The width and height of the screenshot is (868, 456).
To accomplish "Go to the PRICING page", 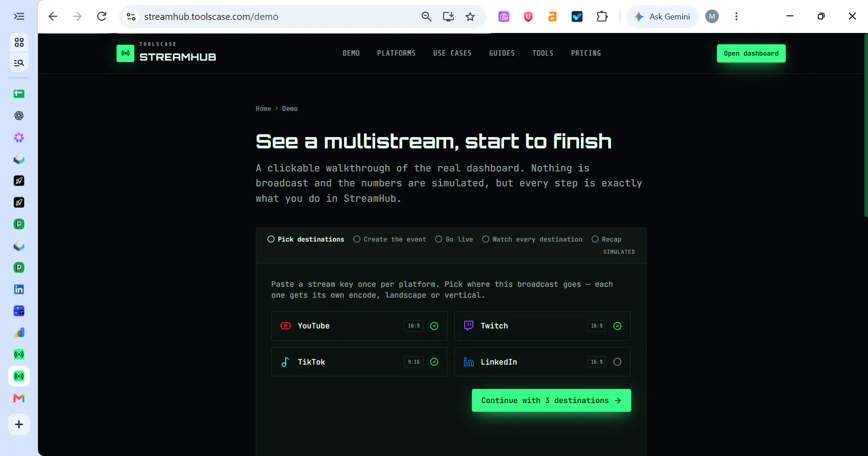I will point(586,53).
